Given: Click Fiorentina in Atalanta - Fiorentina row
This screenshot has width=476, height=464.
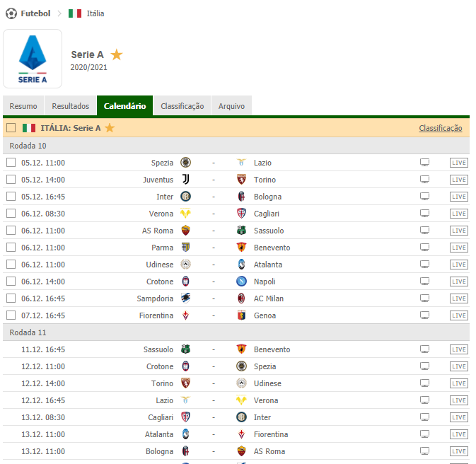Looking at the screenshot, I should pos(271,434).
